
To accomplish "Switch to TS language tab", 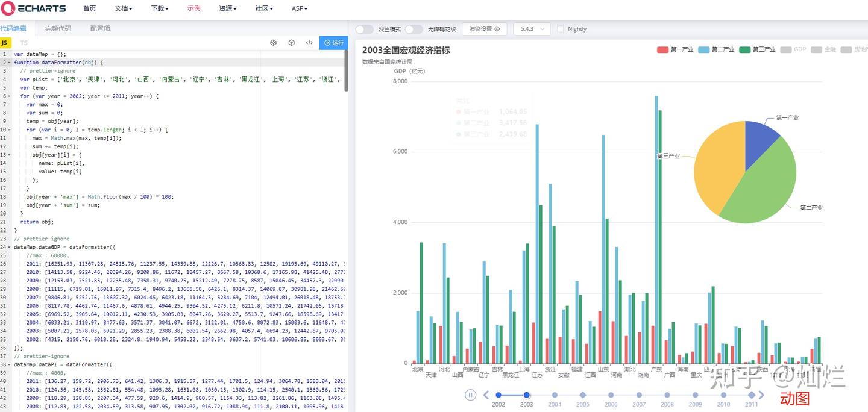I will 24,43.
